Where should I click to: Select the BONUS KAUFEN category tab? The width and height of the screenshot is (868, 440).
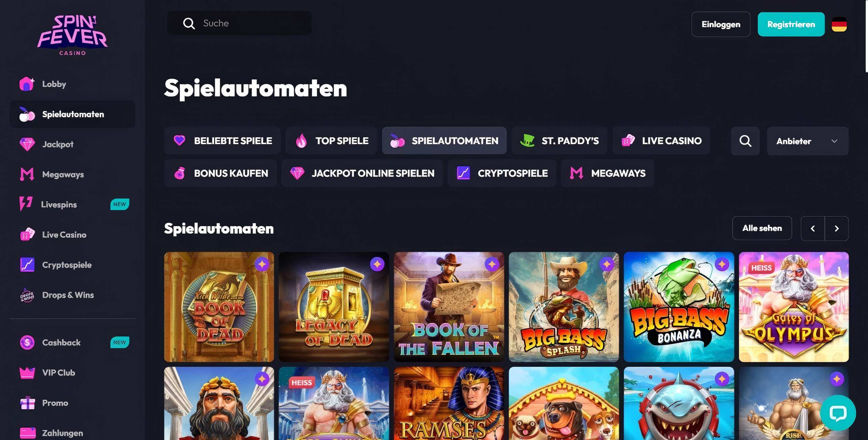(x=220, y=173)
